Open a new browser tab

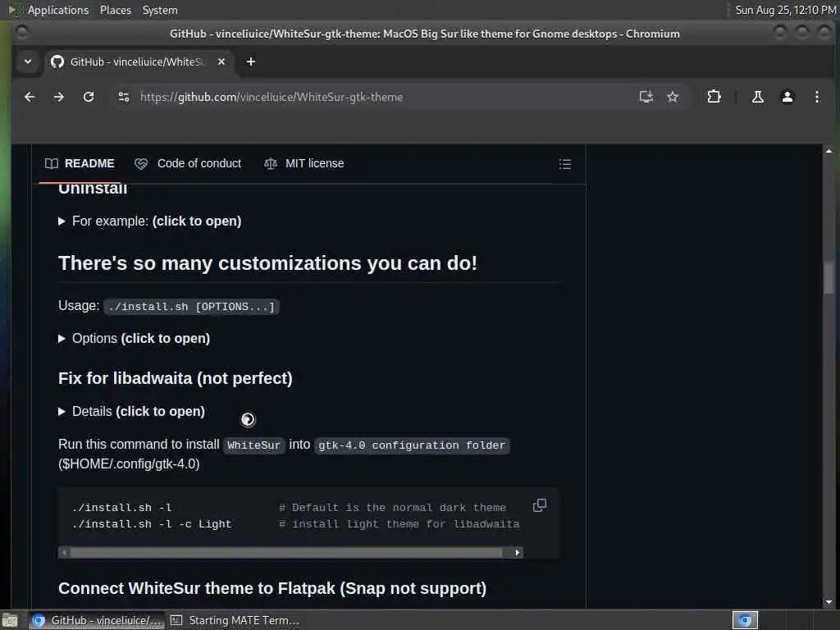(x=251, y=62)
